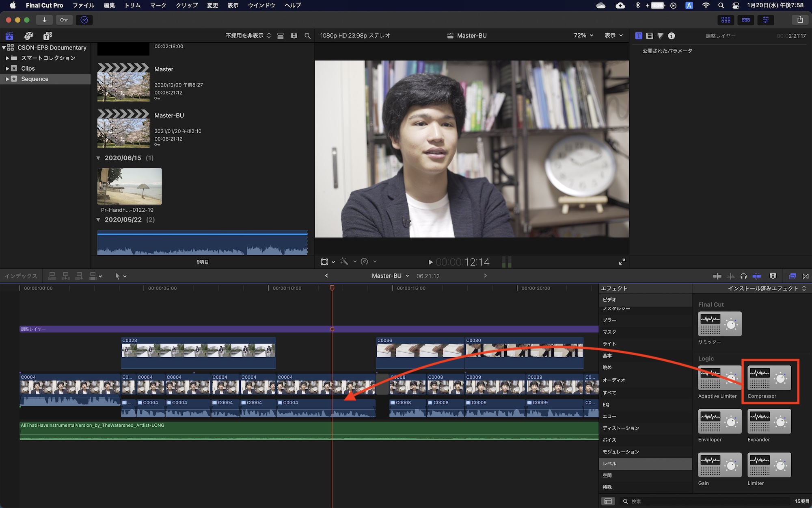The image size is (812, 508).
Task: Click the インデックス button
Action: tap(21, 276)
